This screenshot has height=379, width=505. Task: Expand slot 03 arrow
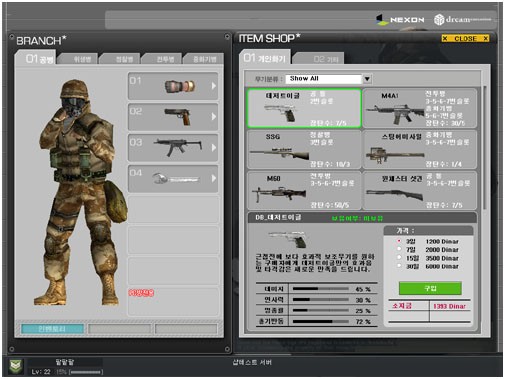pos(214,148)
